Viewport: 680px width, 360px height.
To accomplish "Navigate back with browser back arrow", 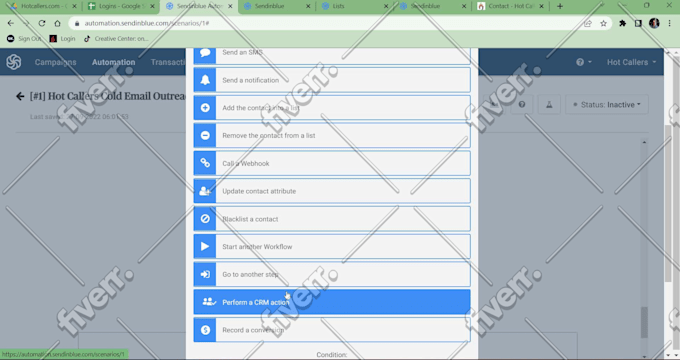I will 11,23.
